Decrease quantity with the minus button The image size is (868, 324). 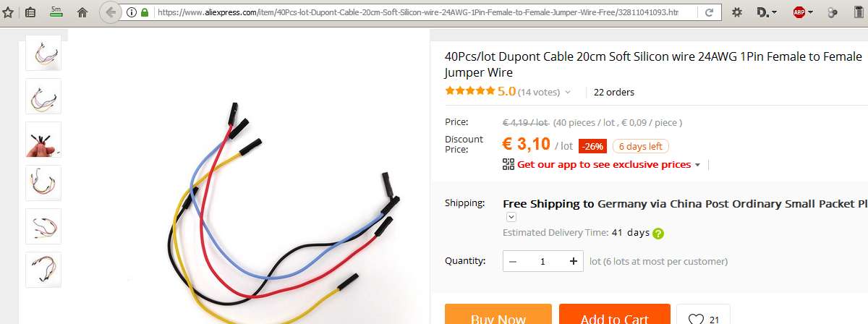click(513, 261)
